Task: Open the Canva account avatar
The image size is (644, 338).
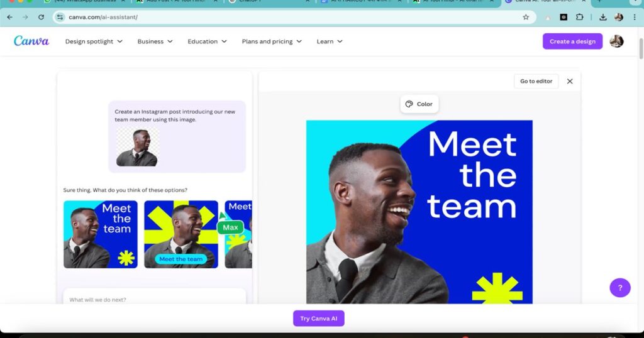Action: click(616, 41)
